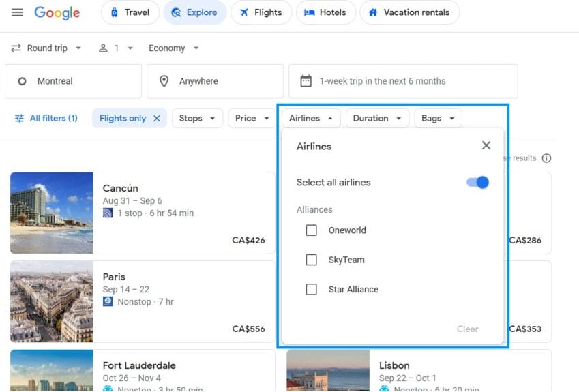
Task: Click the Aug 31 – Sep 6 dates
Action: click(132, 201)
